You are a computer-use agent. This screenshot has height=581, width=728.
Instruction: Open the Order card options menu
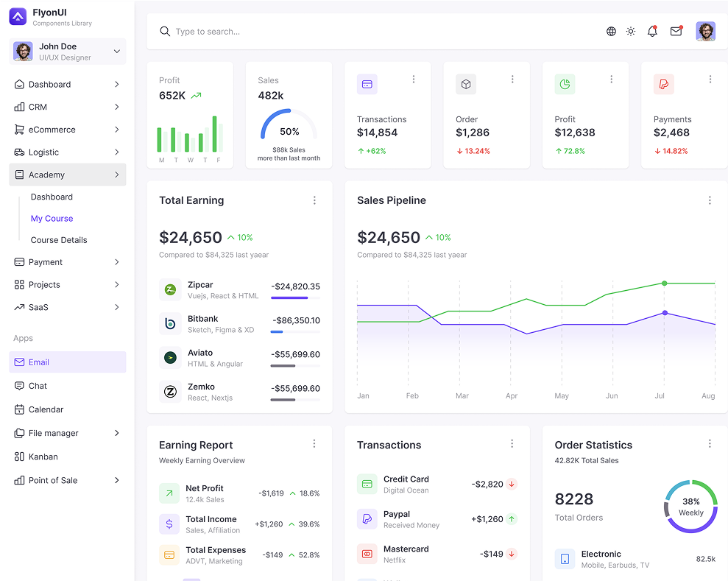pyautogui.click(x=512, y=80)
